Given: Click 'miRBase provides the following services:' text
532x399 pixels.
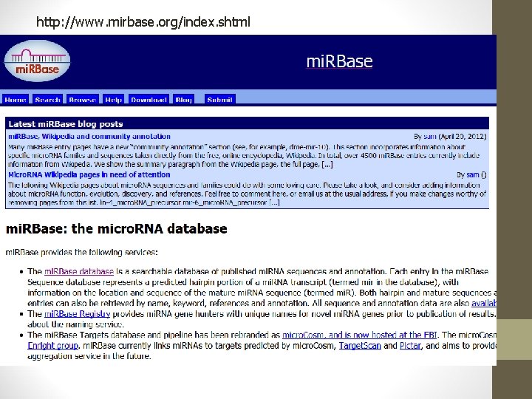Looking at the screenshot, I should tap(82, 253).
